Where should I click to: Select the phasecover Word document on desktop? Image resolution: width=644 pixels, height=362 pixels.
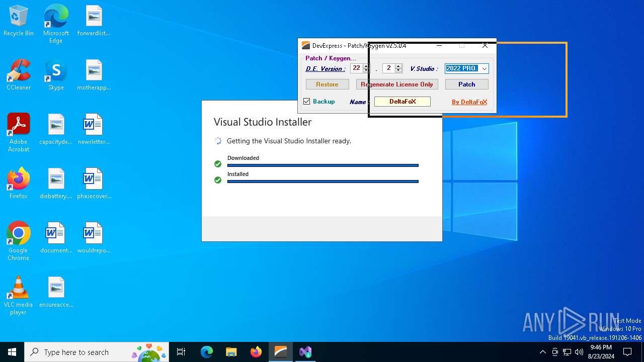click(x=94, y=184)
